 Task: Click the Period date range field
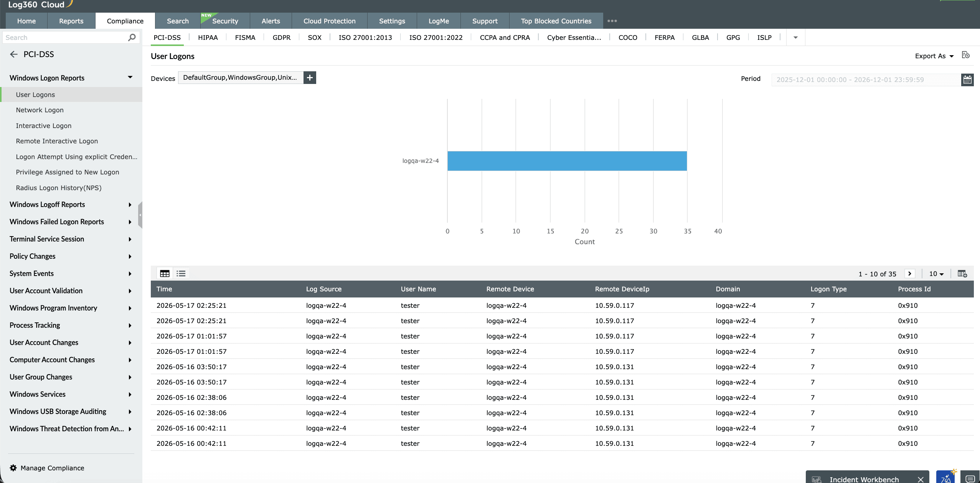click(x=866, y=80)
